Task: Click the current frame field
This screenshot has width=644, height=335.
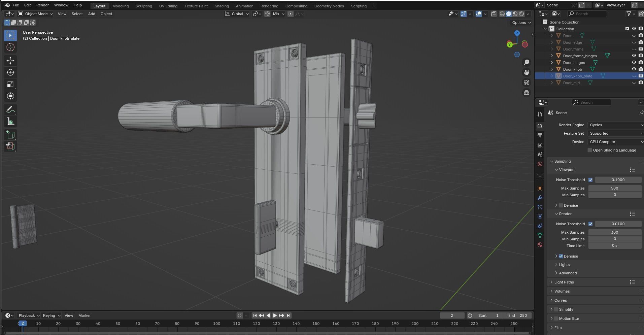Action: tap(452, 315)
